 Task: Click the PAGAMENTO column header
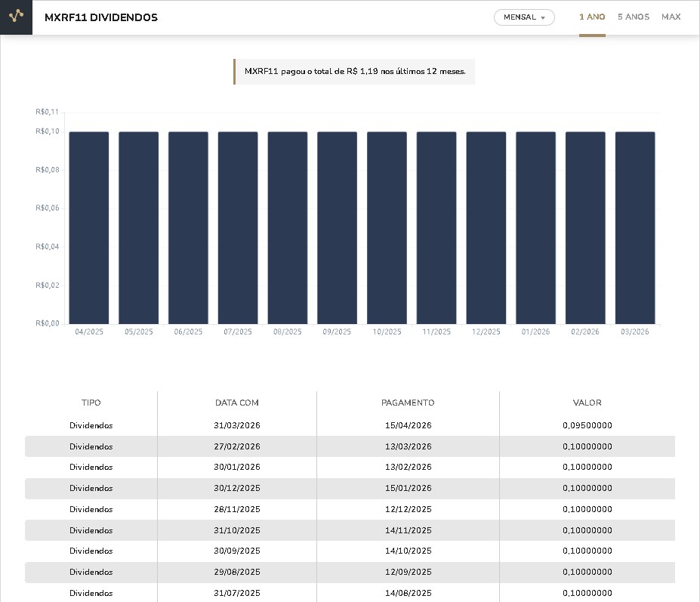click(408, 403)
